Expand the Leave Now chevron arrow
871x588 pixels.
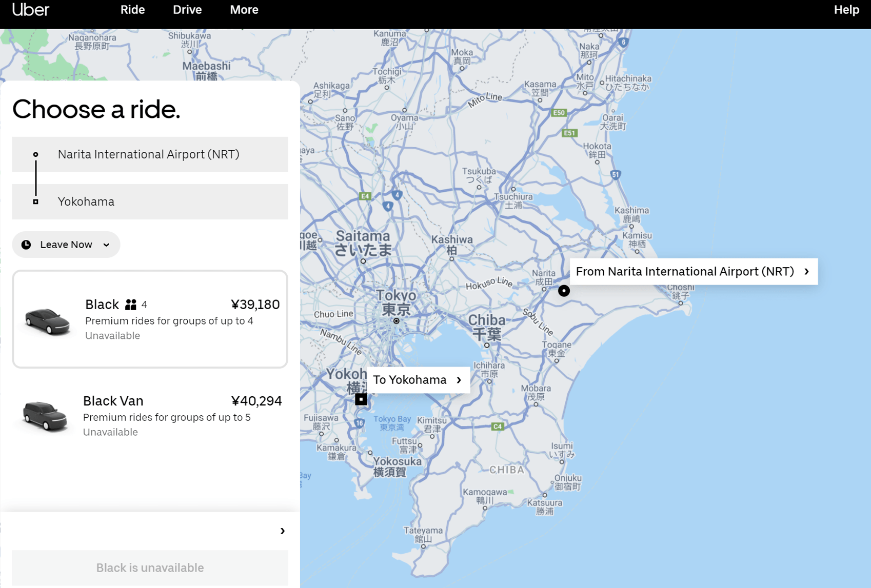tap(106, 245)
